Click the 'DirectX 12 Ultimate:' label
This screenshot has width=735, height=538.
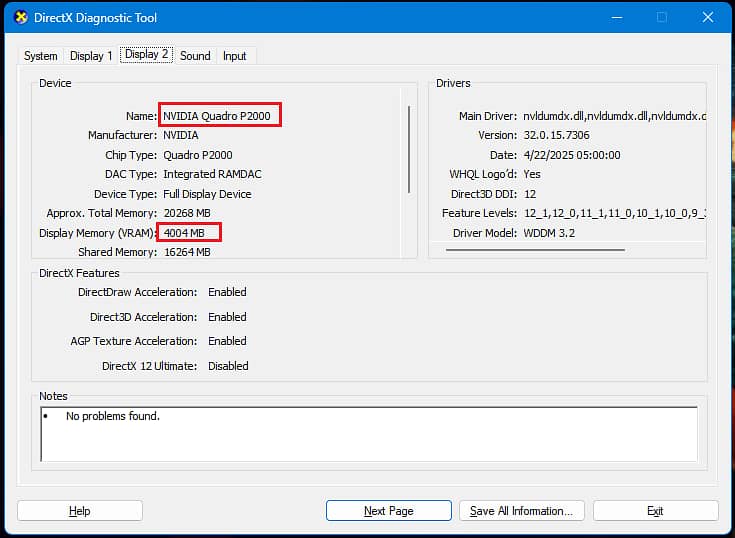[150, 366]
